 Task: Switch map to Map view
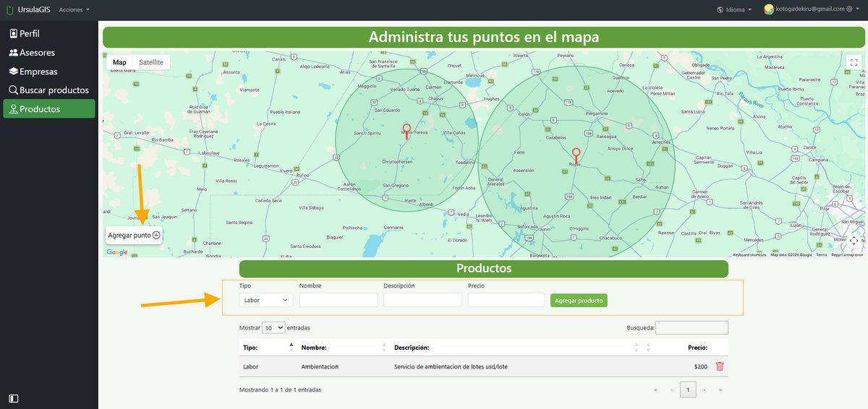point(119,63)
